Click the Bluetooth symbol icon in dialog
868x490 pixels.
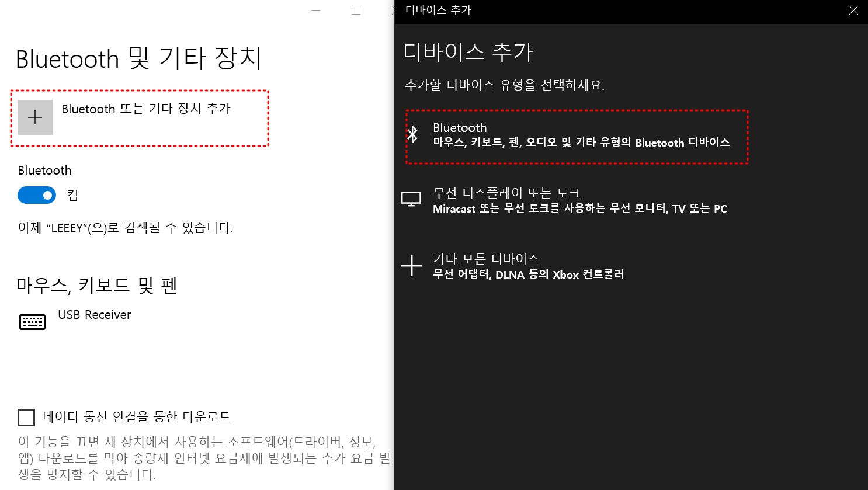(x=412, y=134)
